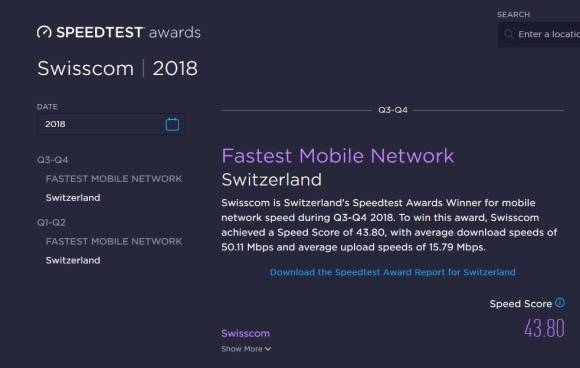Click Q3-Q4 Fastest Mobile Network sidebar item
580x368 pixels.
click(x=114, y=179)
